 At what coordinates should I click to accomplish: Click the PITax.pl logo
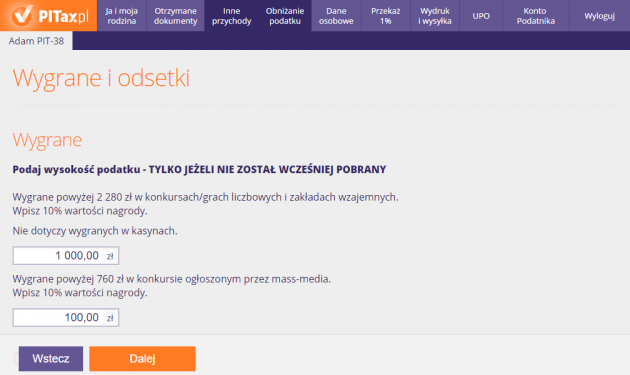point(49,16)
